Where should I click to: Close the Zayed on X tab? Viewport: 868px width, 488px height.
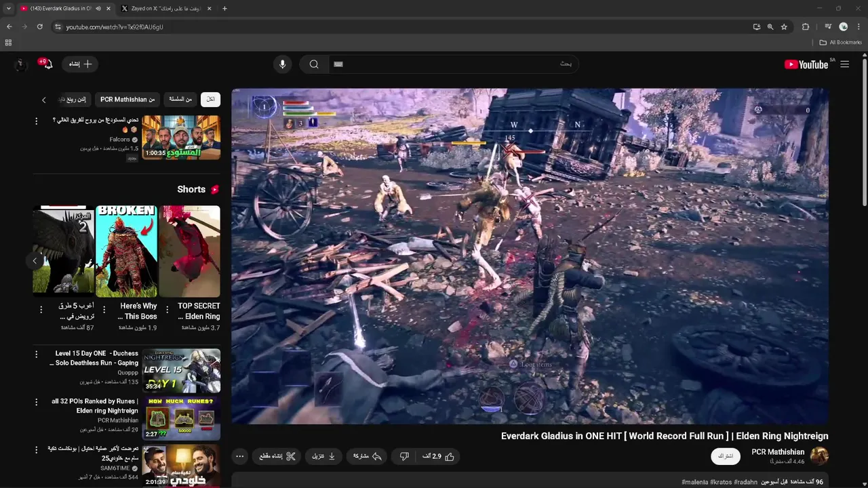point(209,9)
